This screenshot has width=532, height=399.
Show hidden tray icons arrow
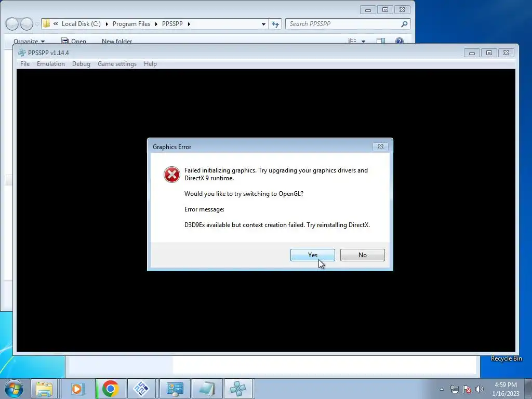(x=442, y=389)
